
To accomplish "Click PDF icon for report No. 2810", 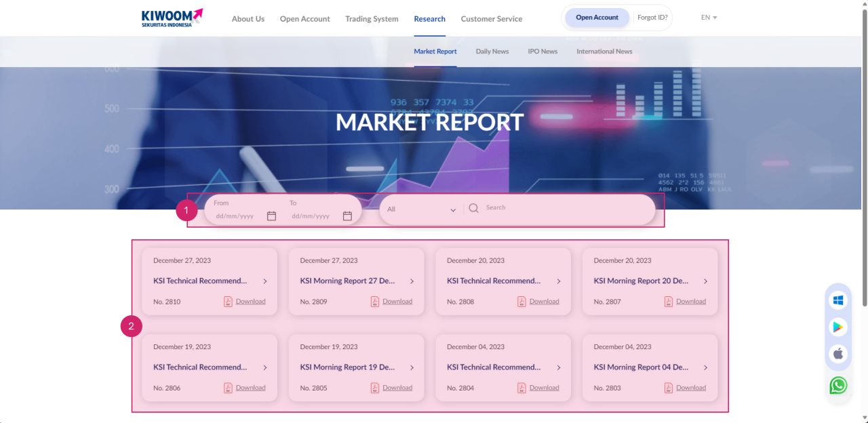I will [228, 302].
